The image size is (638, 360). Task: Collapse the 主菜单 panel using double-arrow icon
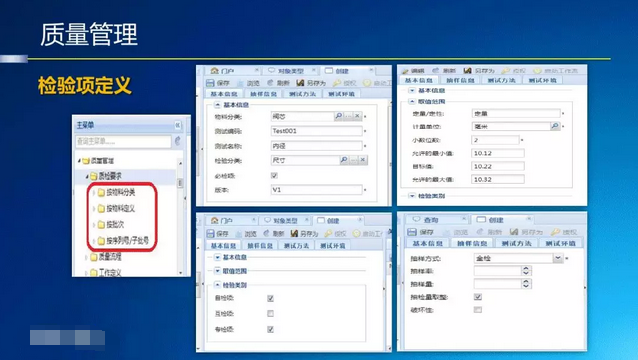[177, 125]
